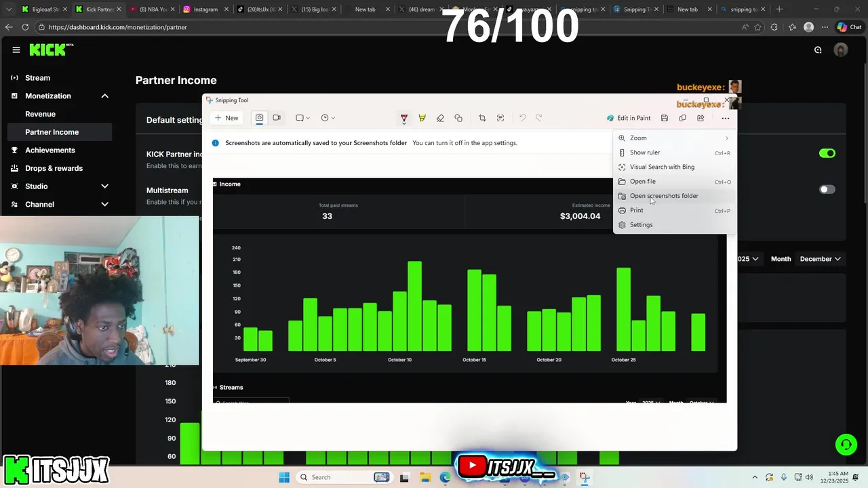Viewport: 868px width, 488px height.
Task: Click the Kick notifications icon near the avatar
Action: [818, 49]
